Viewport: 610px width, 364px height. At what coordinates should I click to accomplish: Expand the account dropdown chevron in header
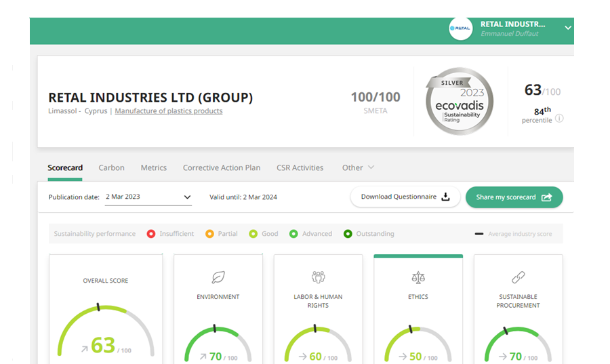[x=568, y=28]
